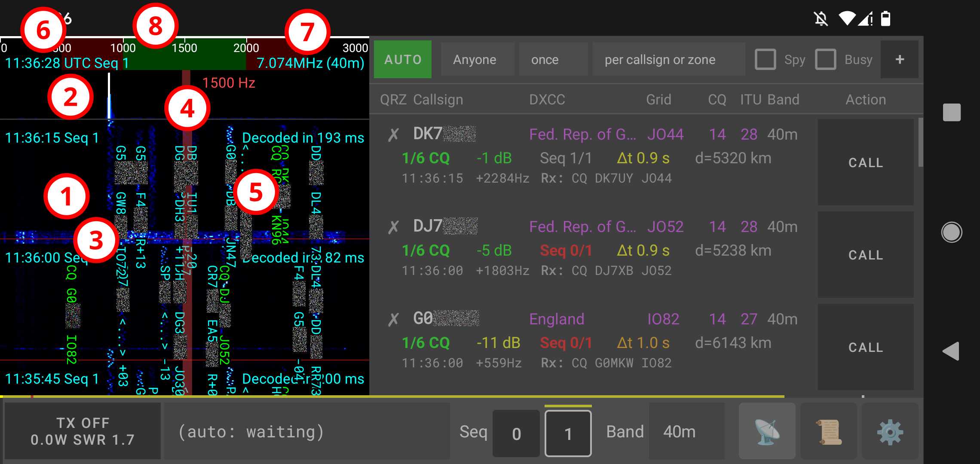Open rig connection via satellite dish icon
The image size is (980, 464).
pyautogui.click(x=768, y=431)
